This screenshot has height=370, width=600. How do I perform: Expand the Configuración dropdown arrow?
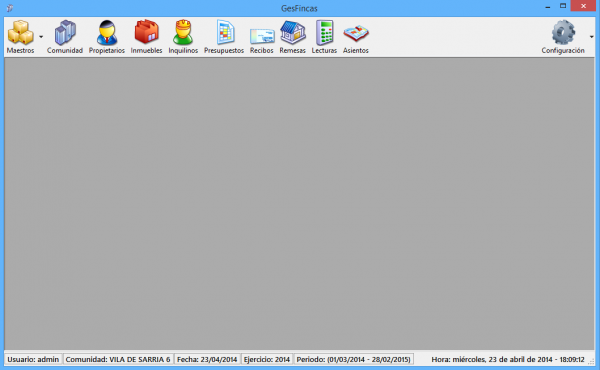[592, 37]
